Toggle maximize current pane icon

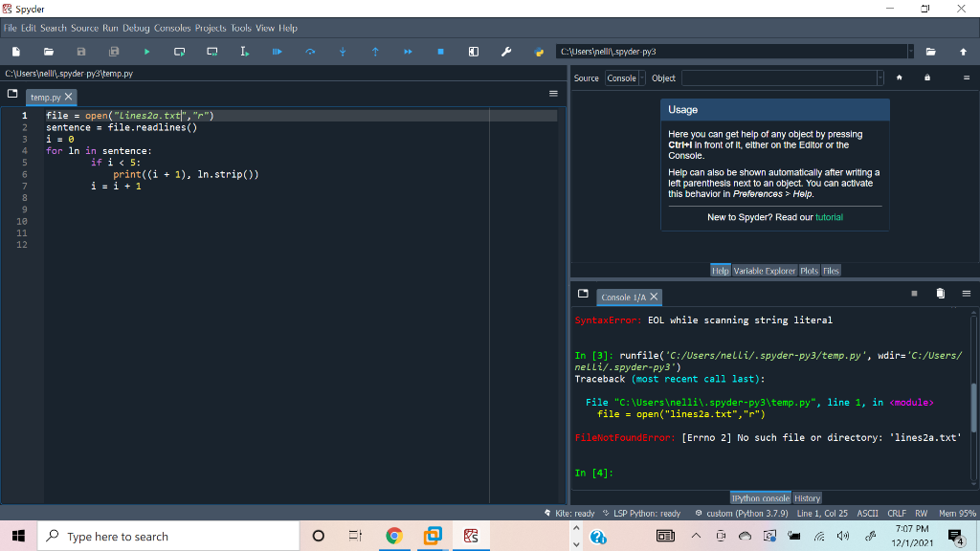(x=473, y=51)
